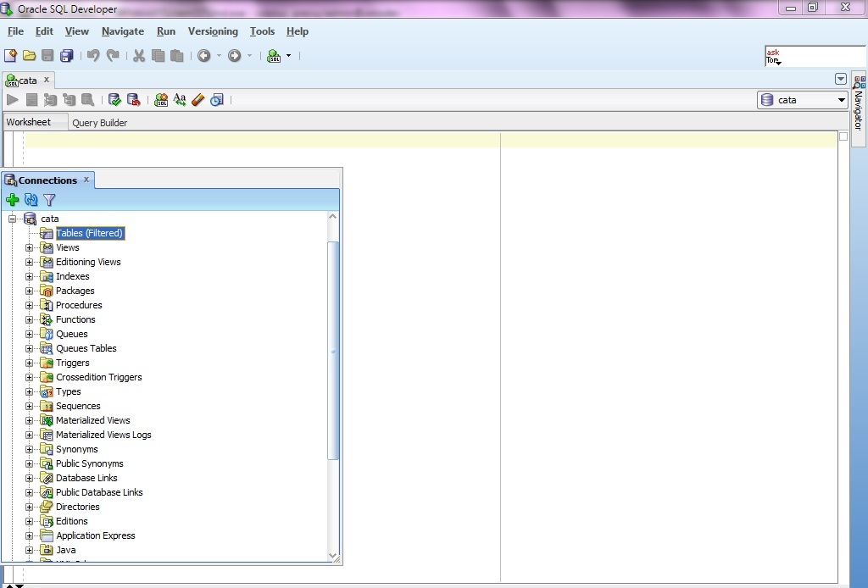Run the statement with the green play icon
This screenshot has width=868, height=588.
pos(13,100)
